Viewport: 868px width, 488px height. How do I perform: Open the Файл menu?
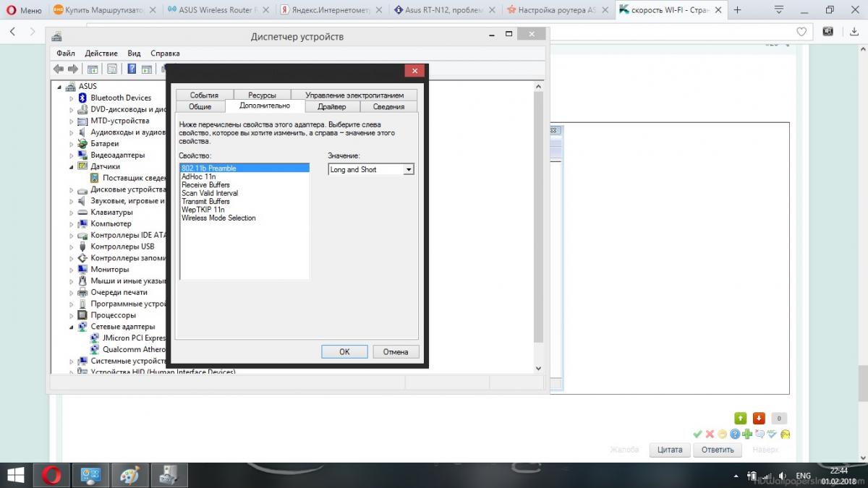pos(65,53)
